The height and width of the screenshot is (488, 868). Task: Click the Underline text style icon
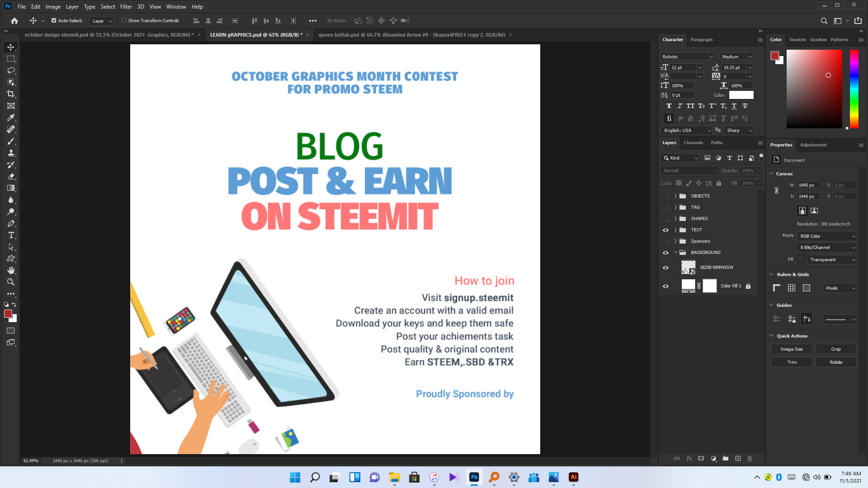tap(734, 106)
